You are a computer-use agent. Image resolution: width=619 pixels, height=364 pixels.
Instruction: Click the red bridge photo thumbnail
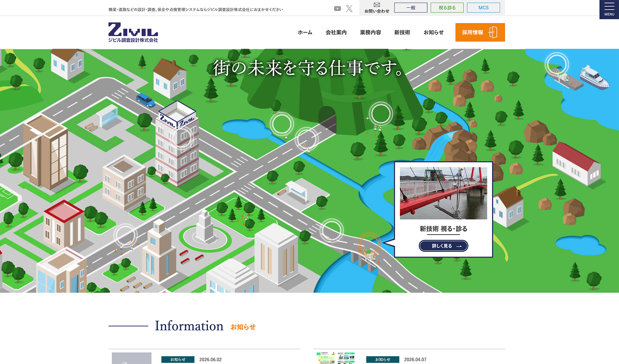pyautogui.click(x=443, y=193)
